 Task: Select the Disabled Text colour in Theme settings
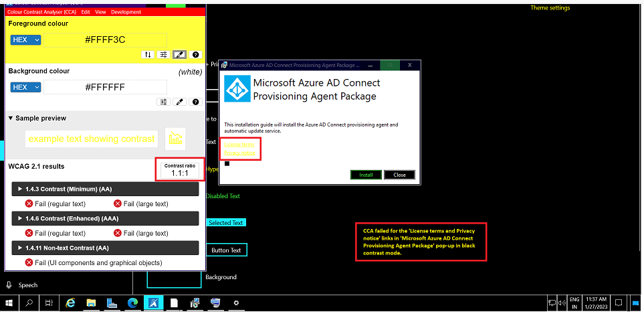(223, 196)
